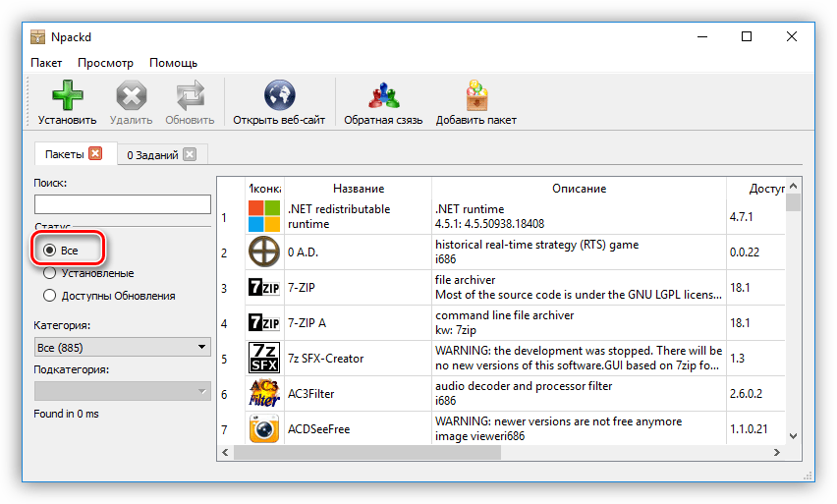837x504 pixels.
Task: Select the Установленые radio button
Action: (50, 273)
